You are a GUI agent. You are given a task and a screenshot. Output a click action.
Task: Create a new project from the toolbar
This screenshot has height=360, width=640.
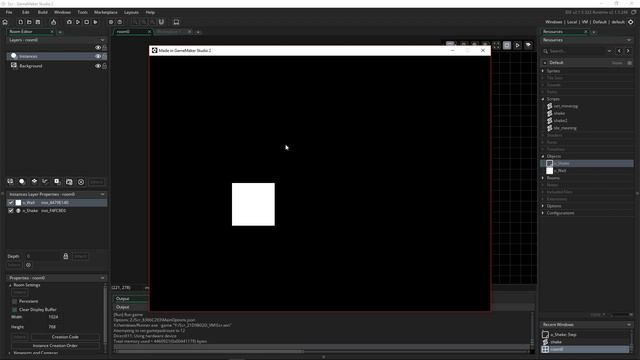pyautogui.click(x=20, y=22)
